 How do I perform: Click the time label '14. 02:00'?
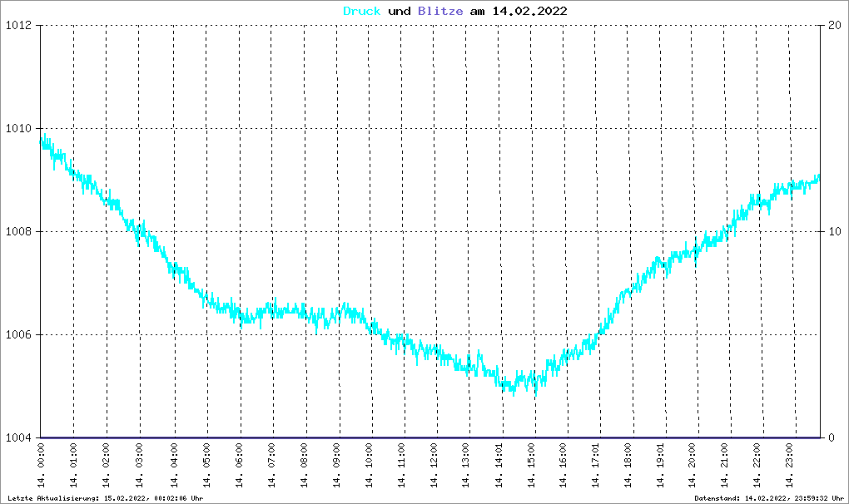tap(107, 466)
